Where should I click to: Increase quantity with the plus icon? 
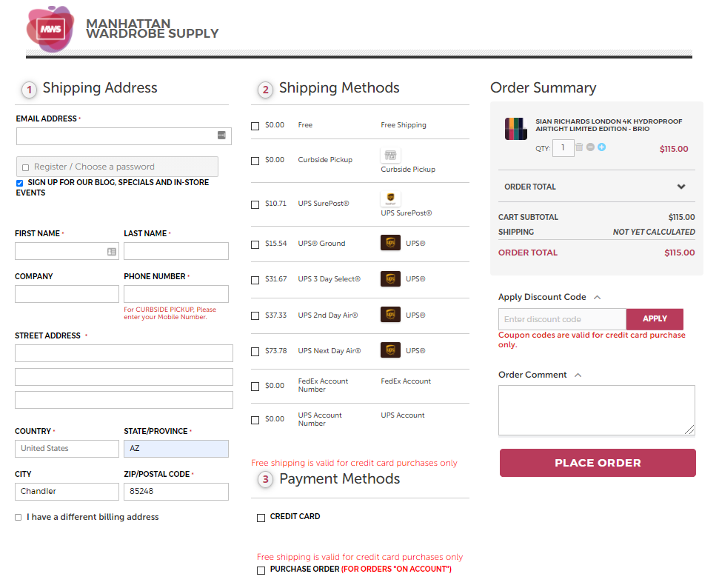(601, 147)
